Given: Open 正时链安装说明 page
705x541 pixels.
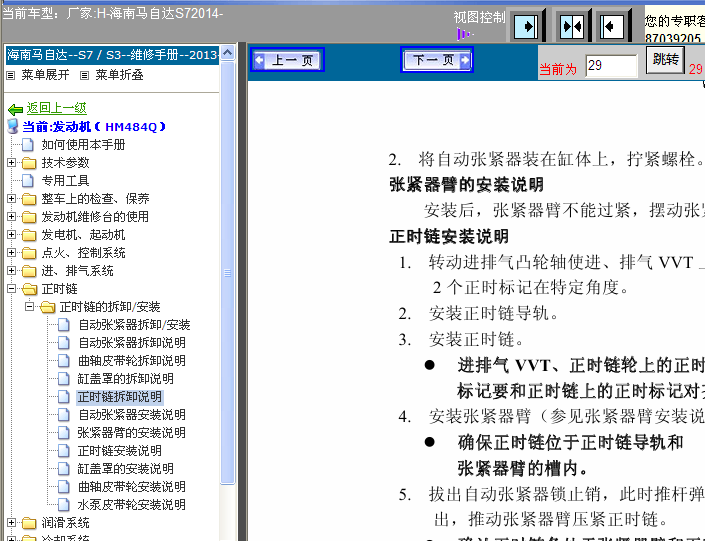Looking at the screenshot, I should 120,451.
